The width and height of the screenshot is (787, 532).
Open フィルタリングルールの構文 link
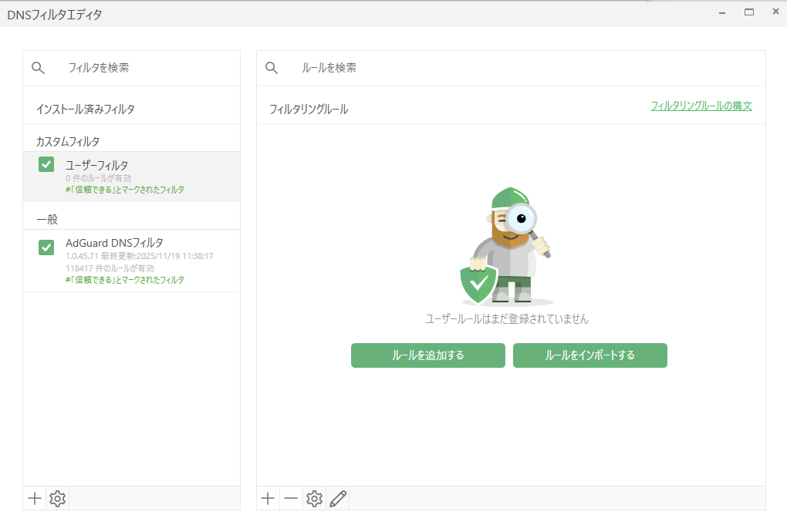[x=701, y=106]
